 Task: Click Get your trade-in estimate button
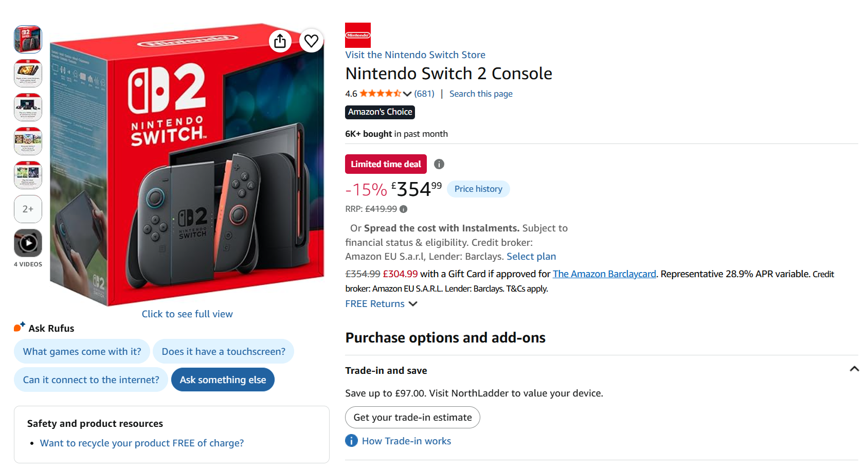[x=412, y=418]
